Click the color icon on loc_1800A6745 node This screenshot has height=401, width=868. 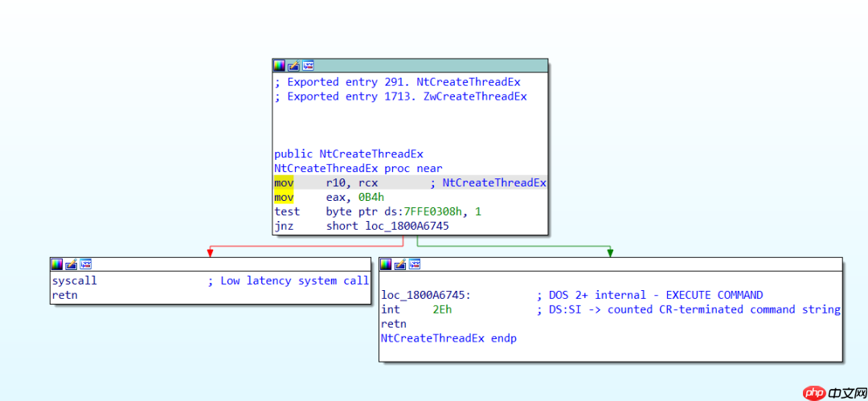click(x=386, y=264)
